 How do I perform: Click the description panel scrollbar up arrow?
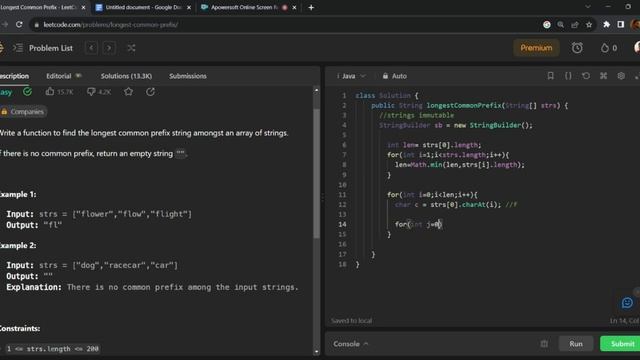click(316, 89)
